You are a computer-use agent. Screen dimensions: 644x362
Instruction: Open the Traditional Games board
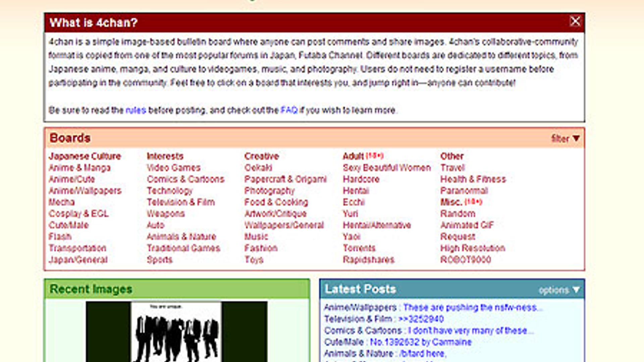183,248
